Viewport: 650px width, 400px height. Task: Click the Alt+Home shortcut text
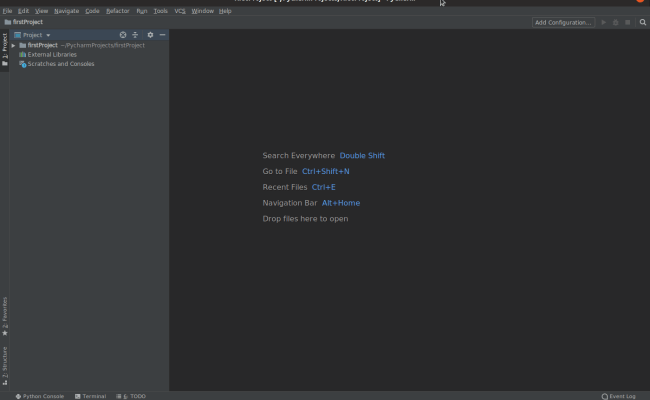click(x=341, y=203)
